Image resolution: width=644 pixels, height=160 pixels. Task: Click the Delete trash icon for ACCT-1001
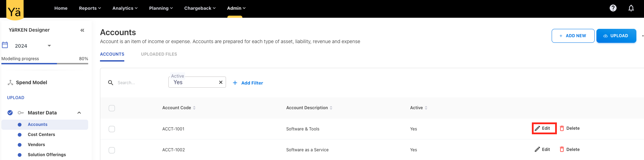point(562,128)
